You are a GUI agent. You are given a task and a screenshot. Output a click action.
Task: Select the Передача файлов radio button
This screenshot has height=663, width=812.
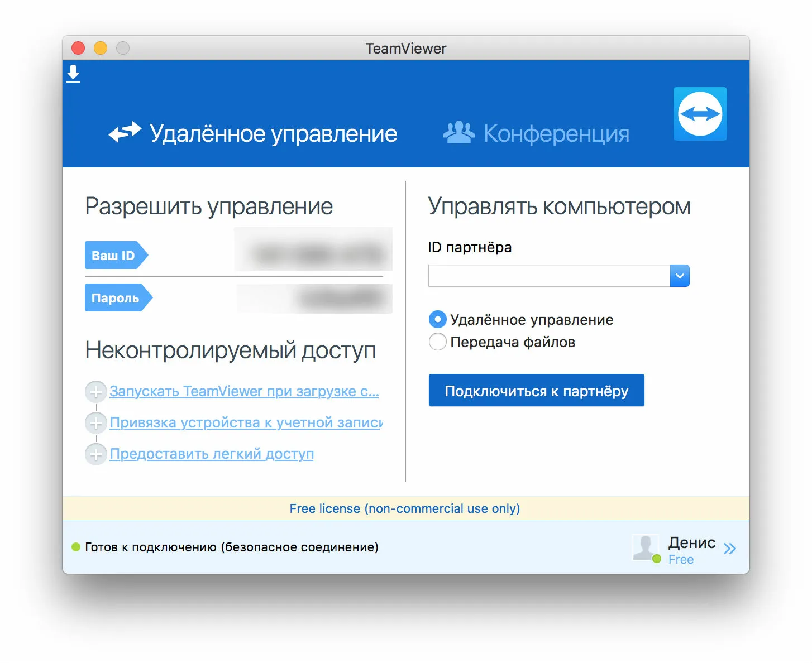click(x=438, y=342)
